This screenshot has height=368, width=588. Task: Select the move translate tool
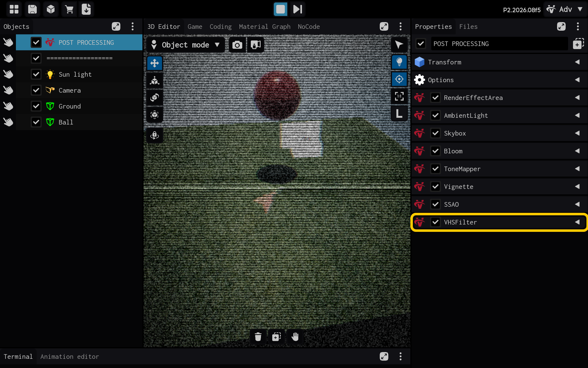pos(155,63)
